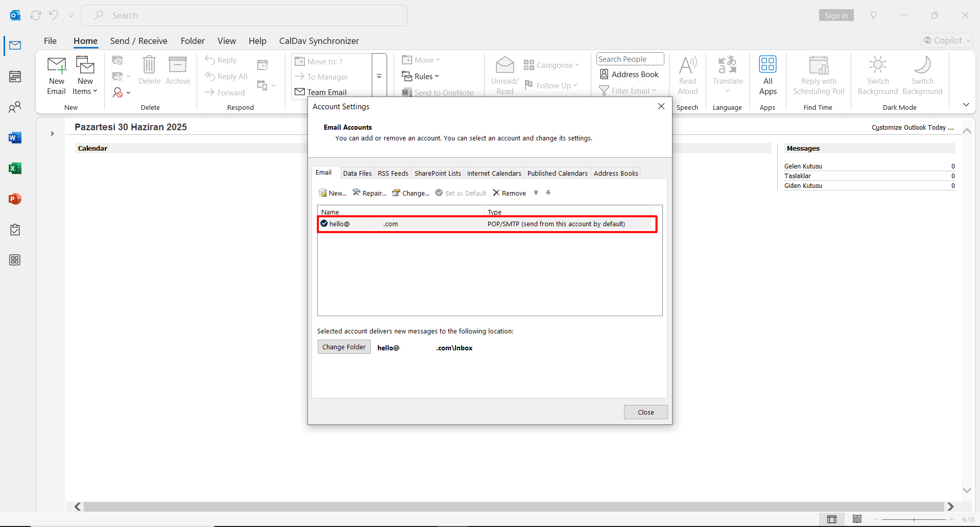The height and width of the screenshot is (527, 980).
Task: Open All Apps in ribbon
Action: point(768,76)
